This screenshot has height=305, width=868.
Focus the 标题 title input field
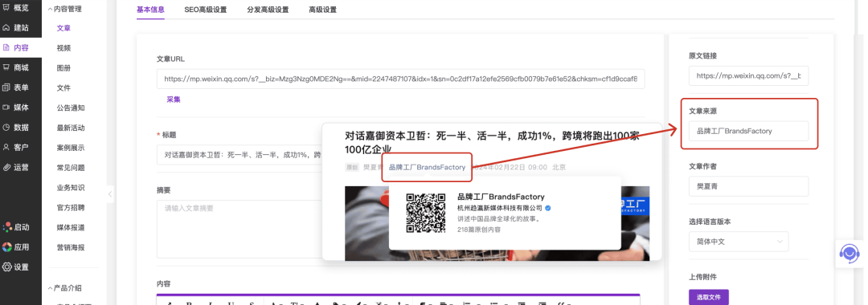[x=240, y=155]
